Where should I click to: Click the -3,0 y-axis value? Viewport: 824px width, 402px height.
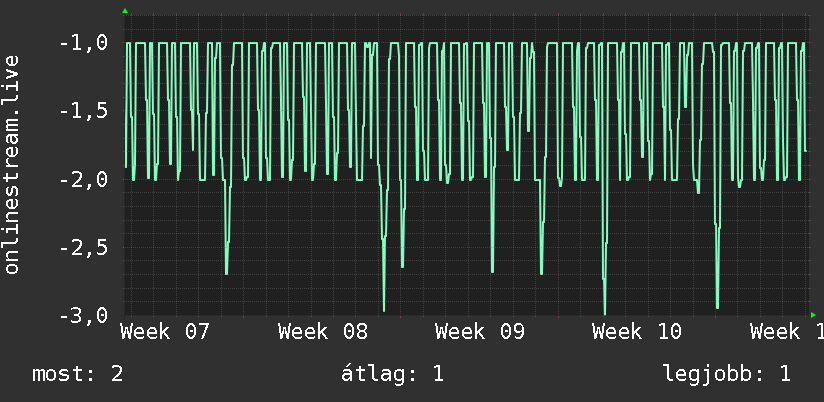84,315
